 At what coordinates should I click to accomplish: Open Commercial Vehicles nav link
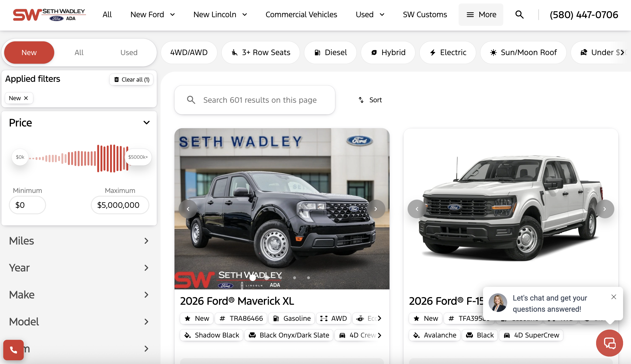tap(301, 14)
